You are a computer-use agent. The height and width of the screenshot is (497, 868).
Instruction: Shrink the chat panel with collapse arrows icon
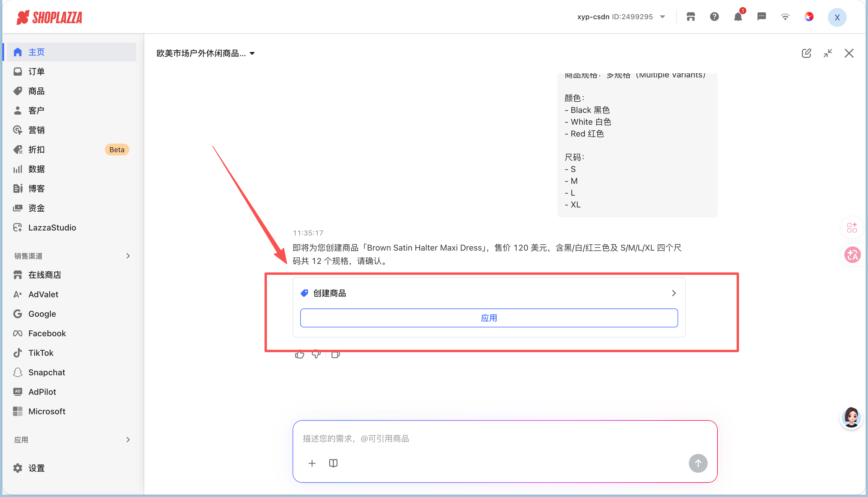[x=828, y=53]
